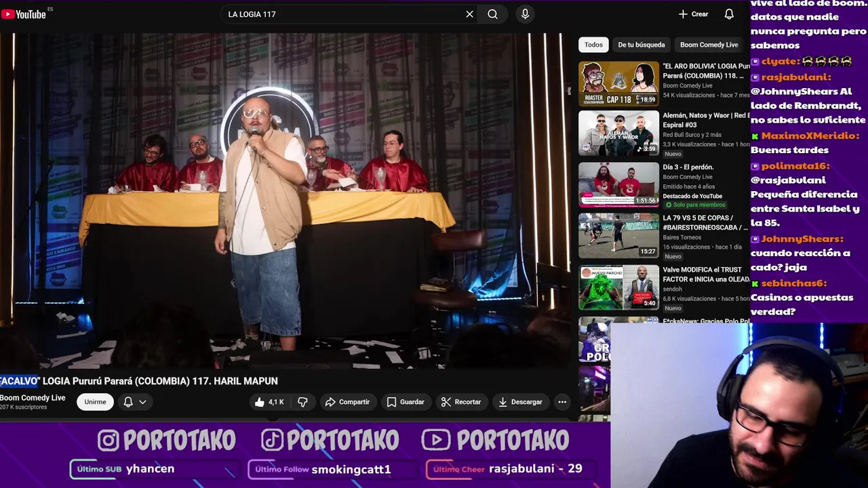Open the Alemán, Natos y Waor thumbnail
868x488 pixels.
click(x=618, y=134)
